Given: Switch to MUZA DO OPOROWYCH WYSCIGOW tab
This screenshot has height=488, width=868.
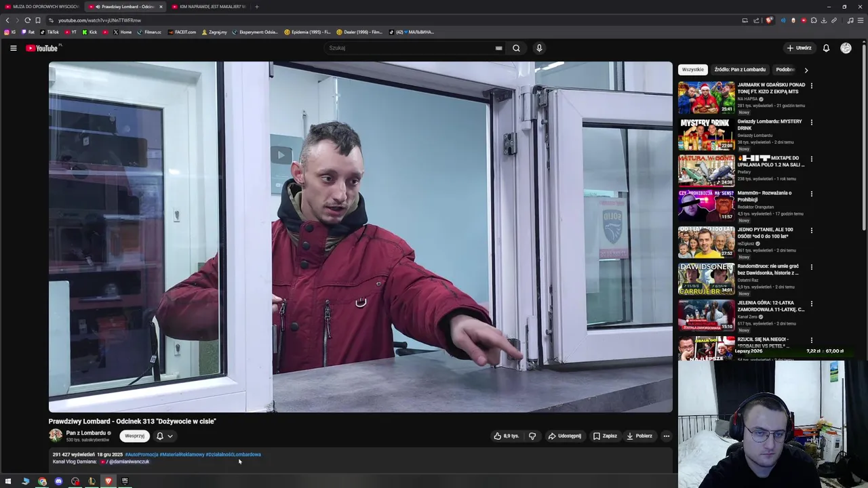Looking at the screenshot, I should coord(41,7).
